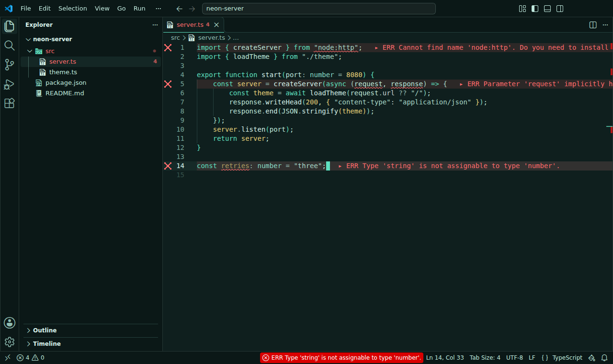Screen dimensions: 613x364
Task: Click server.ts in the breadcrumb
Action: [211, 37]
